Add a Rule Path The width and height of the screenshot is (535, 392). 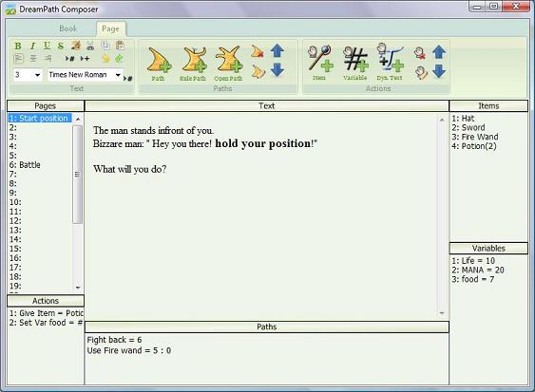tap(193, 64)
